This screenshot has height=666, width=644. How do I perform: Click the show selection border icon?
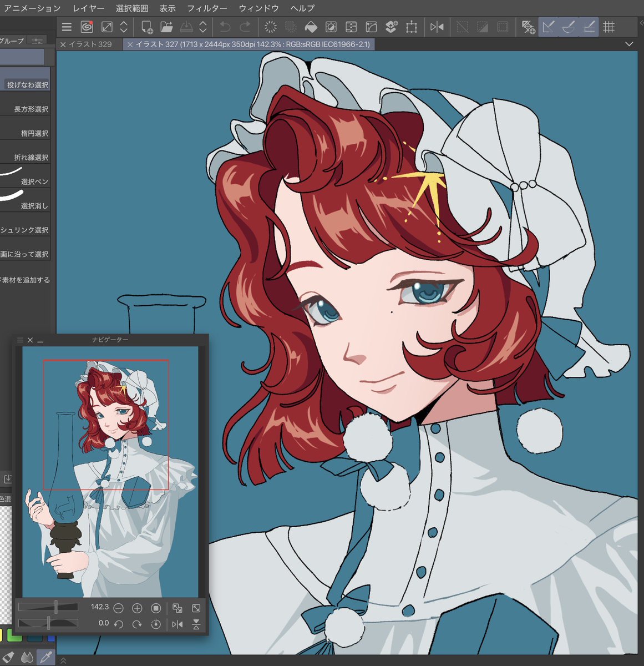503,27
